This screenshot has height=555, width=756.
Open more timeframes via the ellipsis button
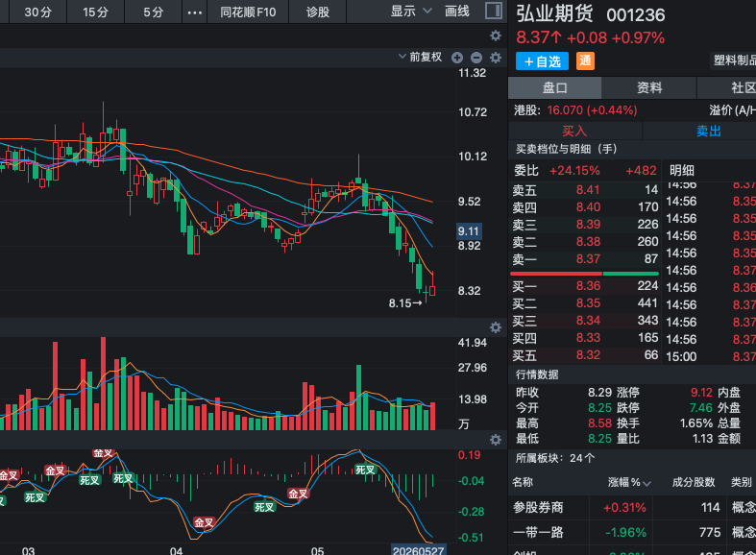(195, 12)
